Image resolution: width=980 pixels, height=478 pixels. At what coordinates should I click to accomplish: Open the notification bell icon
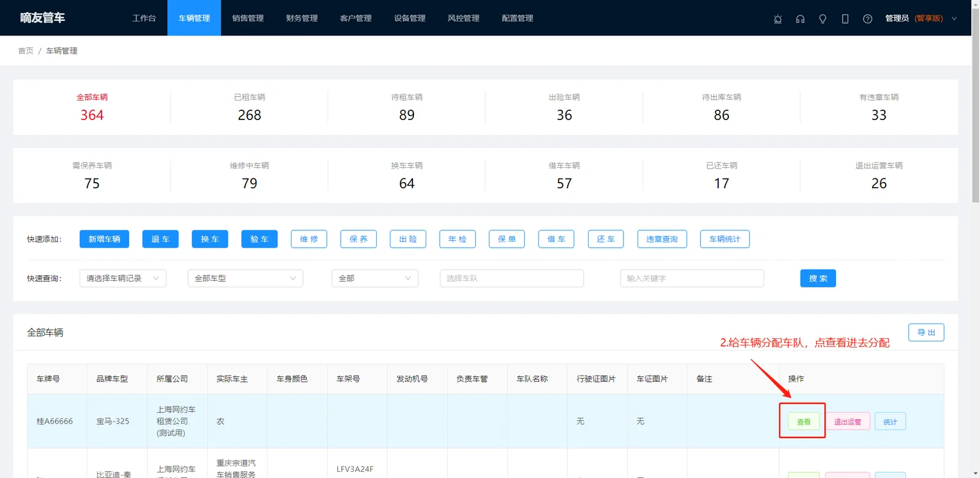click(x=778, y=18)
